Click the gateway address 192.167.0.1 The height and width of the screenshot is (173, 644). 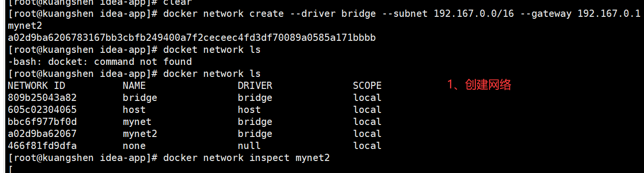coord(609,13)
